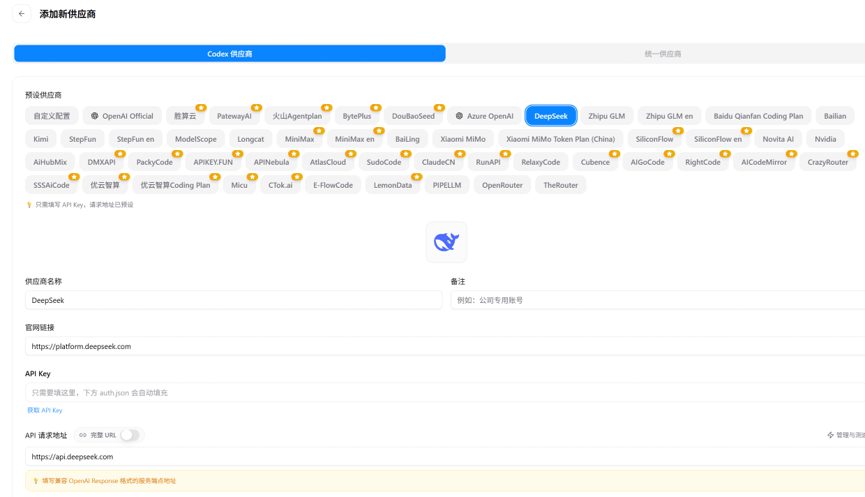Choose the AIGoCode preset
The image size is (865, 497).
648,162
